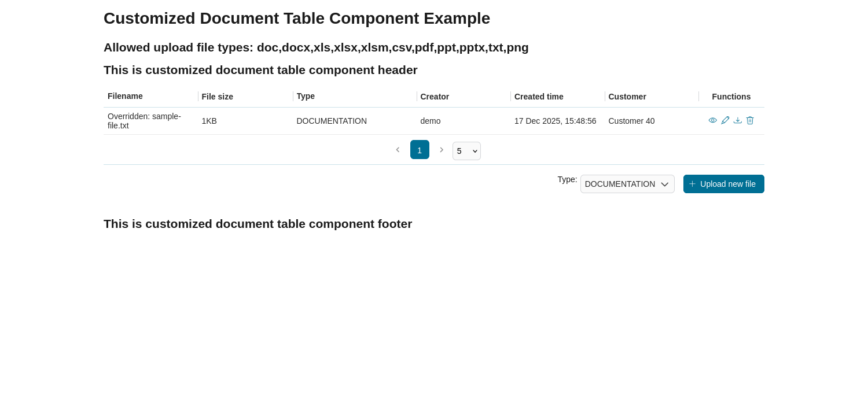Click the Filename column header

tap(125, 96)
